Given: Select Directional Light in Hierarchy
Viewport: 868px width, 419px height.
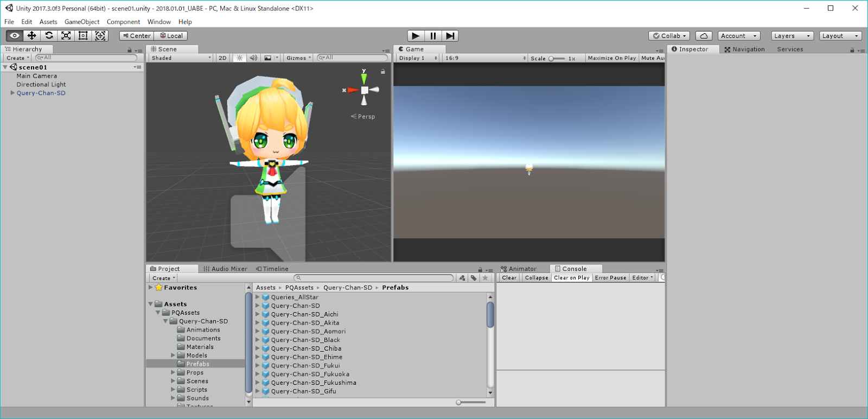Looking at the screenshot, I should click(x=41, y=85).
